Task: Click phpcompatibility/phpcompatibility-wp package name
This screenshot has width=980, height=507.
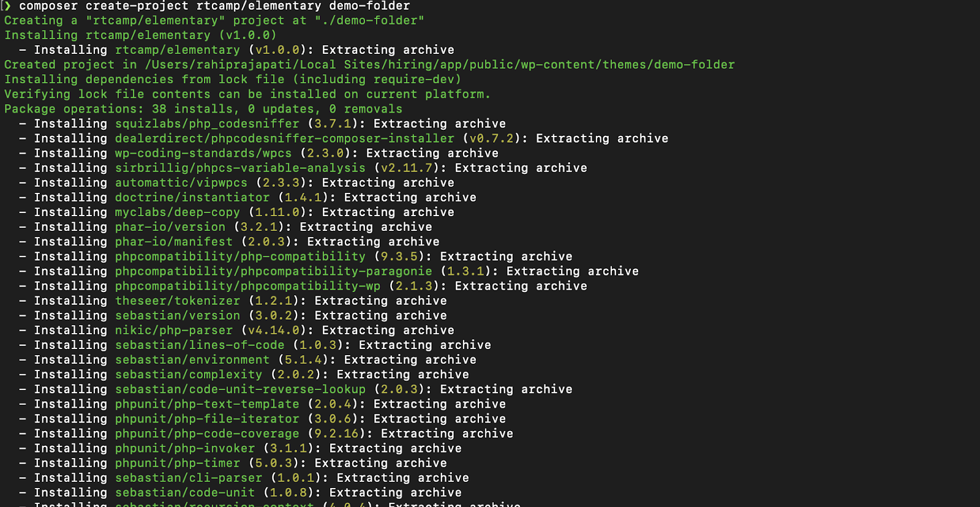Action: (x=247, y=285)
